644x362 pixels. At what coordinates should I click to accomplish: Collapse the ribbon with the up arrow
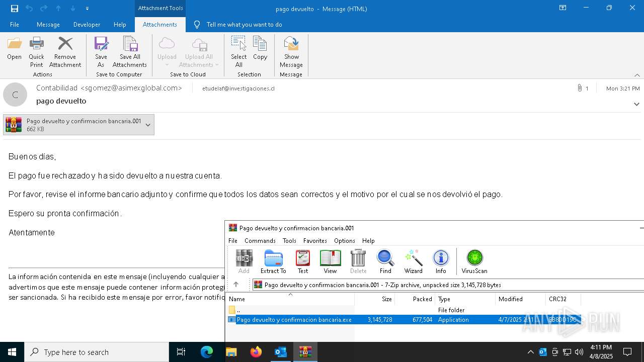[637, 75]
